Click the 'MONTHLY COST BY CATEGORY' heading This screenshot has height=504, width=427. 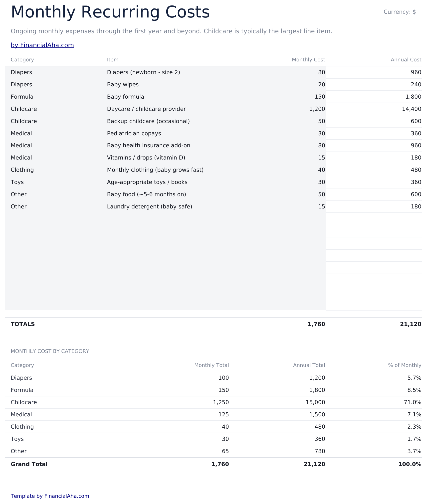[x=50, y=351]
